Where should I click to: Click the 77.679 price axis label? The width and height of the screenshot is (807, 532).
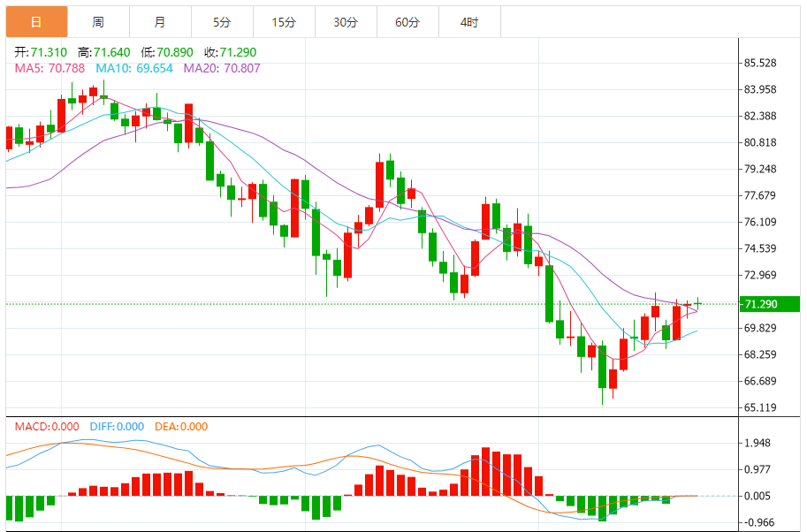tap(760, 195)
